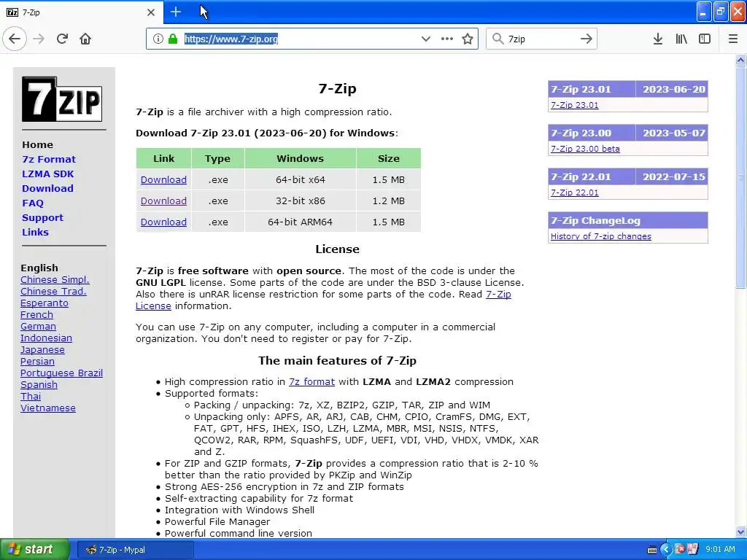
Task: Show site information icon in address bar
Action: tap(158, 39)
